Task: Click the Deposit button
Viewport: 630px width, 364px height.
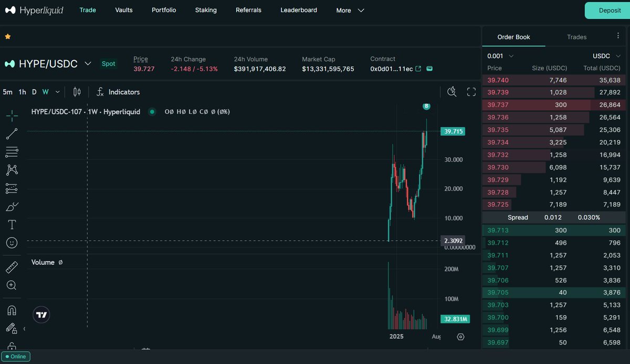Action: (610, 10)
